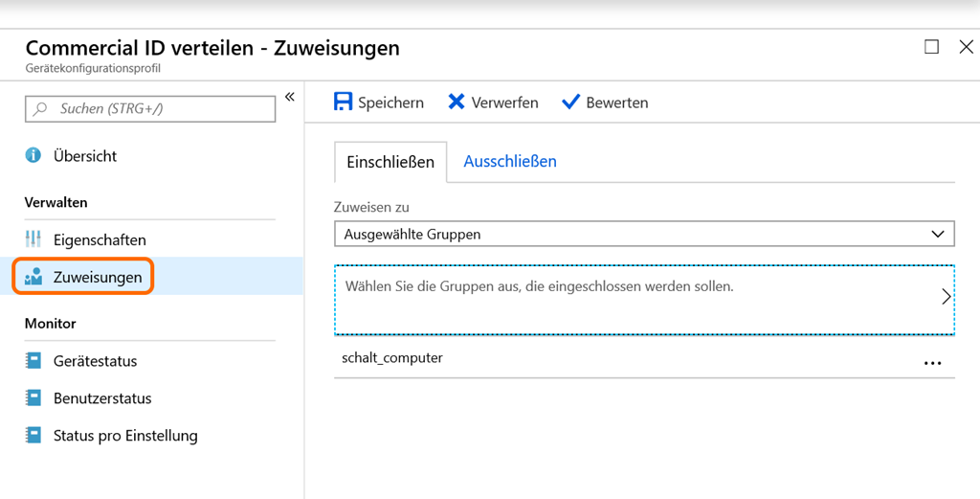
Task: Click the Speichern save button
Action: (379, 102)
